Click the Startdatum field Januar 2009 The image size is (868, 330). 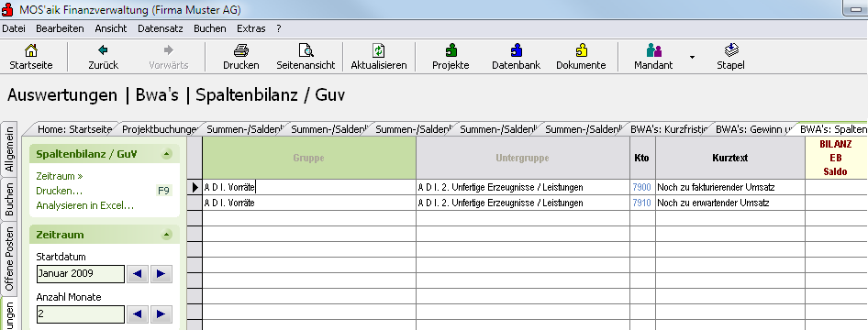point(80,273)
